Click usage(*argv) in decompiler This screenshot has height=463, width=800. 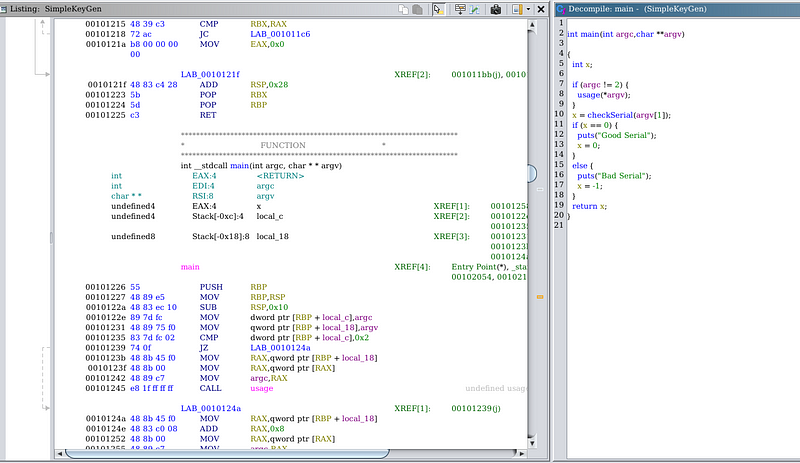pos(604,95)
